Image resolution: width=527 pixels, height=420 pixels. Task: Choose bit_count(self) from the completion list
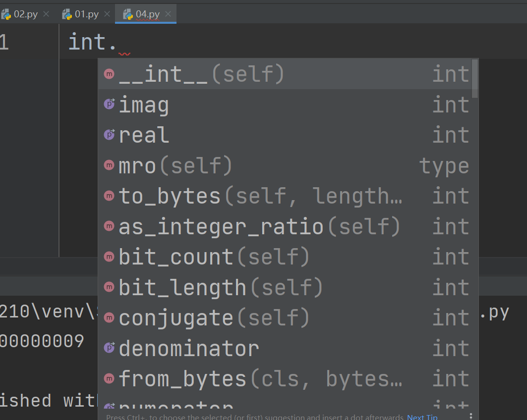click(214, 257)
